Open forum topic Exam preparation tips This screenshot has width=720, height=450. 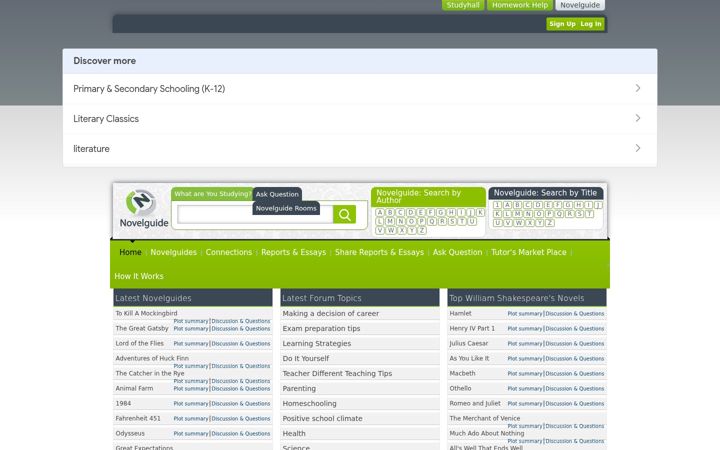click(321, 328)
